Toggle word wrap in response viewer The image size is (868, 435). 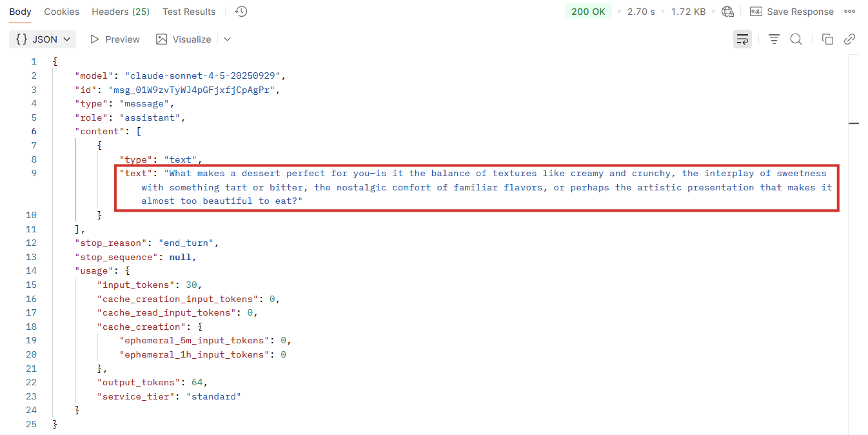tap(742, 39)
